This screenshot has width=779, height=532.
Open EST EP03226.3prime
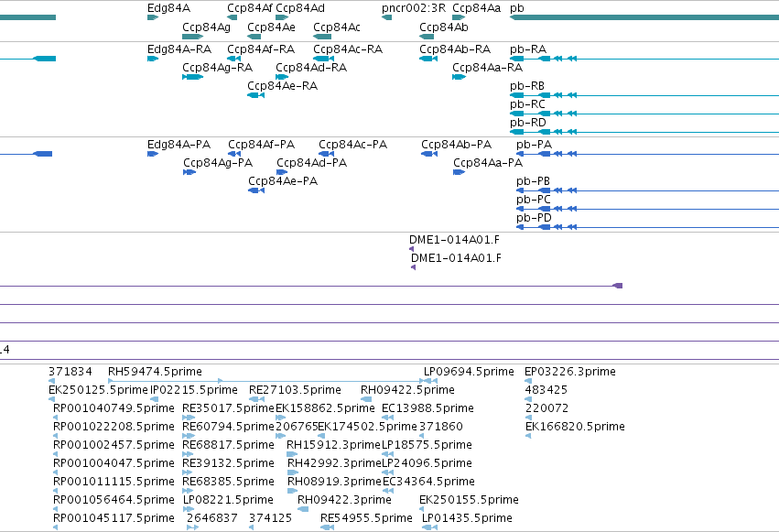(570, 372)
